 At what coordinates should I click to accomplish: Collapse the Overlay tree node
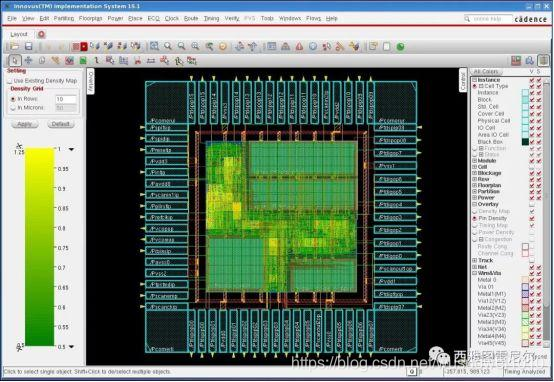(475, 204)
